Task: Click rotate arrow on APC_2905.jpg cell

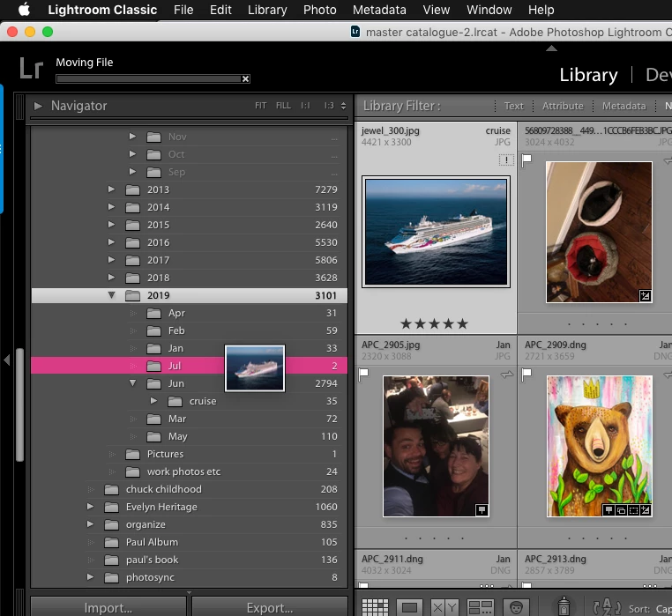Action: pyautogui.click(x=506, y=375)
